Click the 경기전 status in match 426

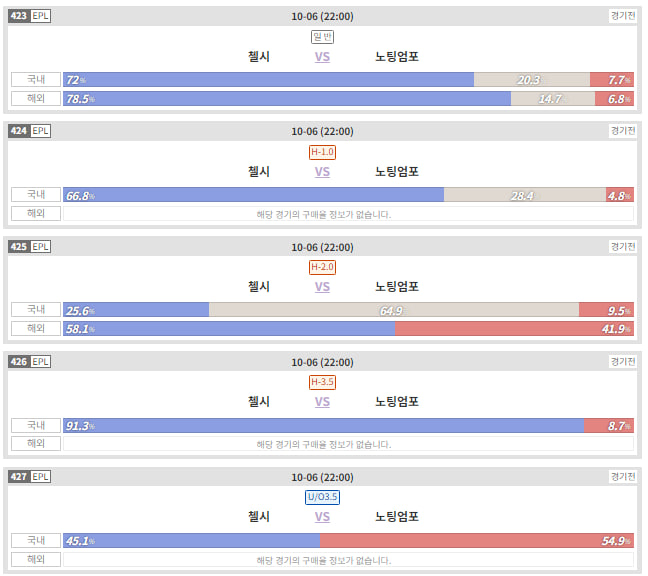point(622,362)
